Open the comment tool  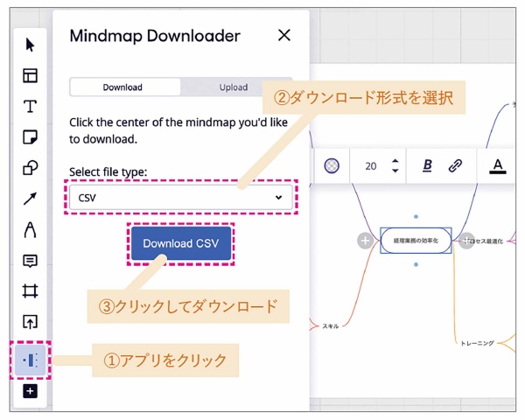31,261
